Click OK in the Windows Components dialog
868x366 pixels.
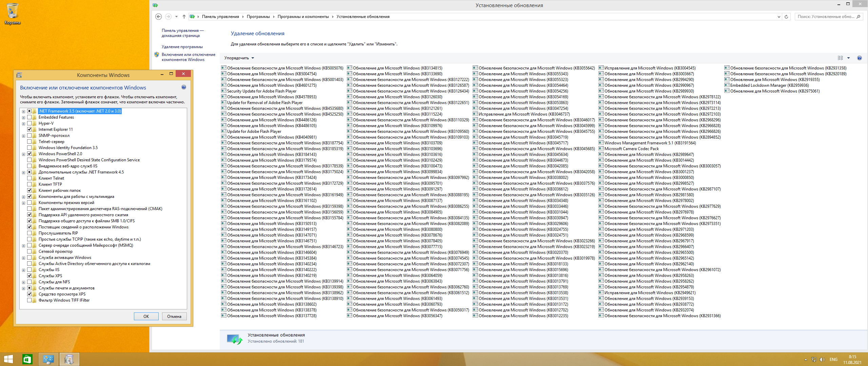(x=146, y=316)
